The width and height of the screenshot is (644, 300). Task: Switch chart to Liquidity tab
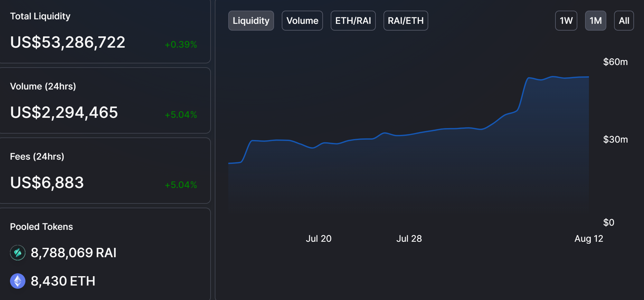tap(251, 21)
